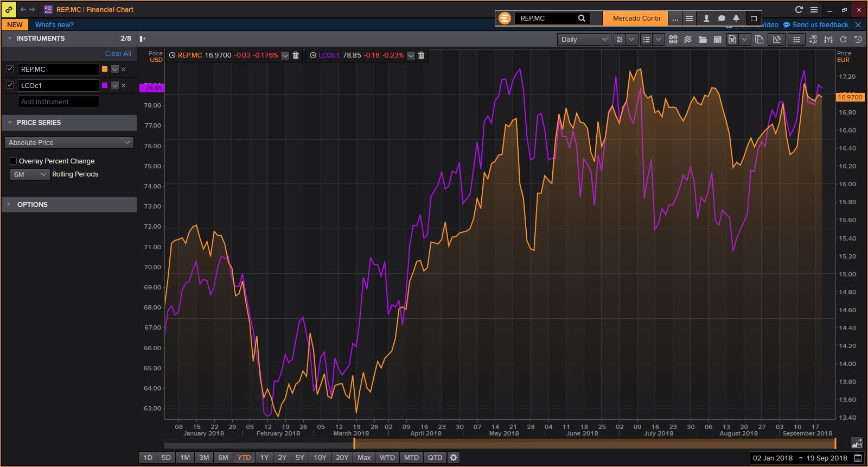Image resolution: width=868 pixels, height=467 pixels.
Task: Export the chart to Excel
Action: [732, 39]
